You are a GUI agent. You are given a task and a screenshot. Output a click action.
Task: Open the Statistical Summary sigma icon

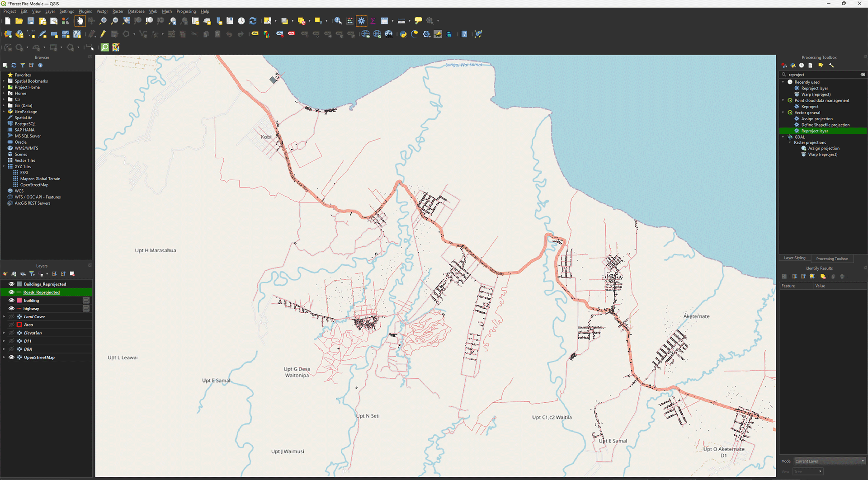pyautogui.click(x=373, y=21)
